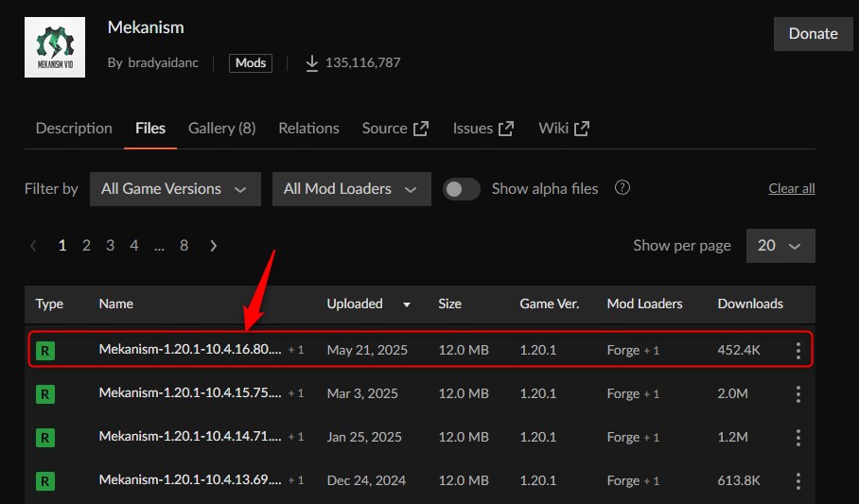Image resolution: width=859 pixels, height=504 pixels.
Task: Open file Mekanism-1.20.1-10.4.16.80
Action: tap(190, 350)
